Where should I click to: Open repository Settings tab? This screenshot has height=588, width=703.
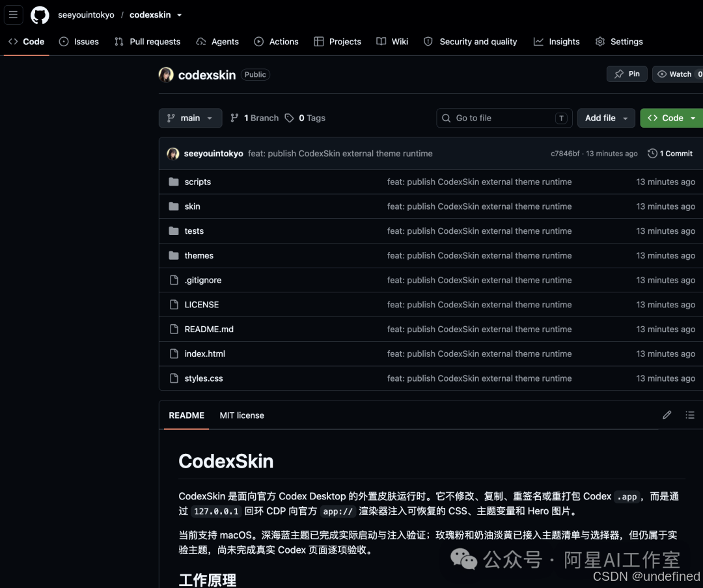[619, 41]
